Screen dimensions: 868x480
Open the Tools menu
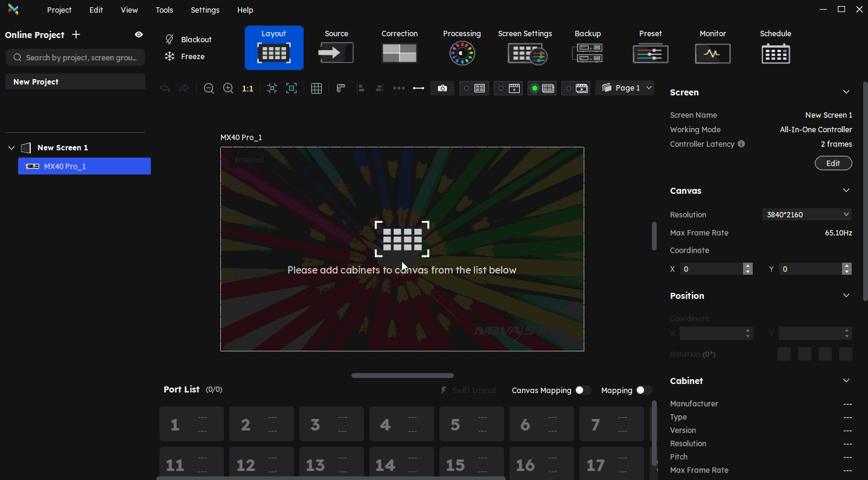pos(164,10)
